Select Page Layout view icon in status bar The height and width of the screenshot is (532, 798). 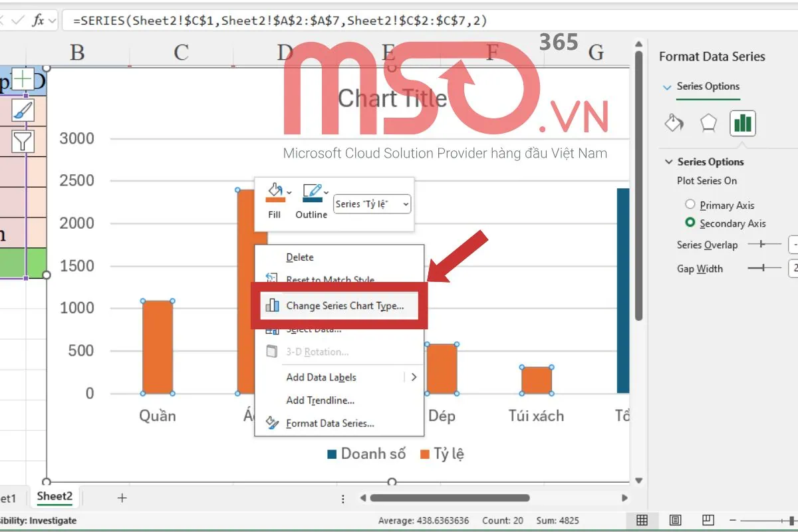click(x=675, y=520)
